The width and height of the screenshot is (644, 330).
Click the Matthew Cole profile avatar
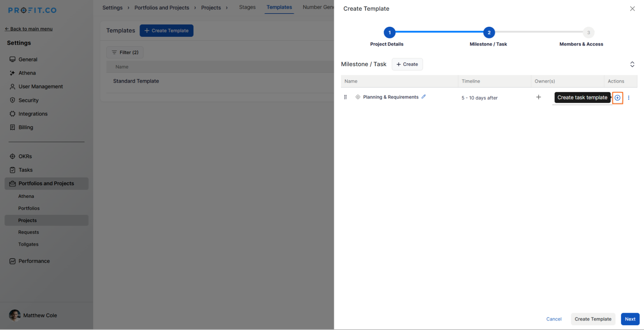click(x=15, y=315)
